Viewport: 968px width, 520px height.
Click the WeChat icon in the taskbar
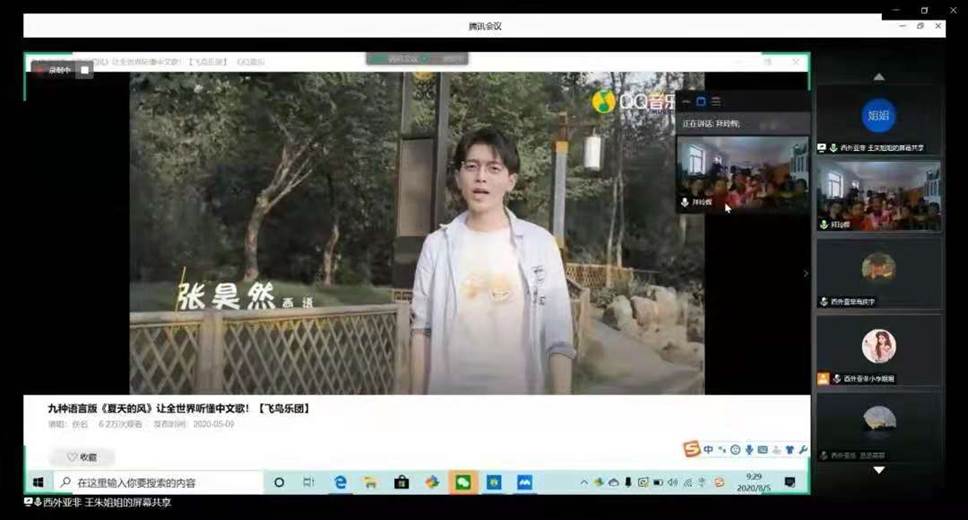[463, 482]
